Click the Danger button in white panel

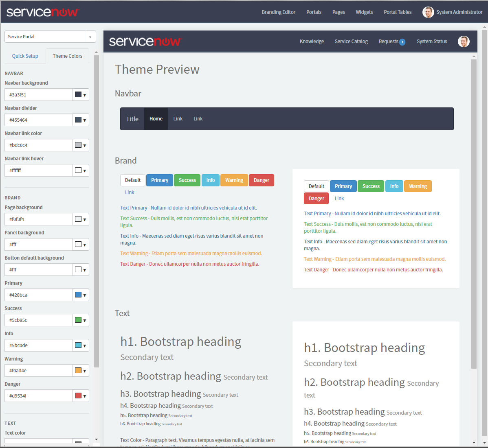(316, 198)
